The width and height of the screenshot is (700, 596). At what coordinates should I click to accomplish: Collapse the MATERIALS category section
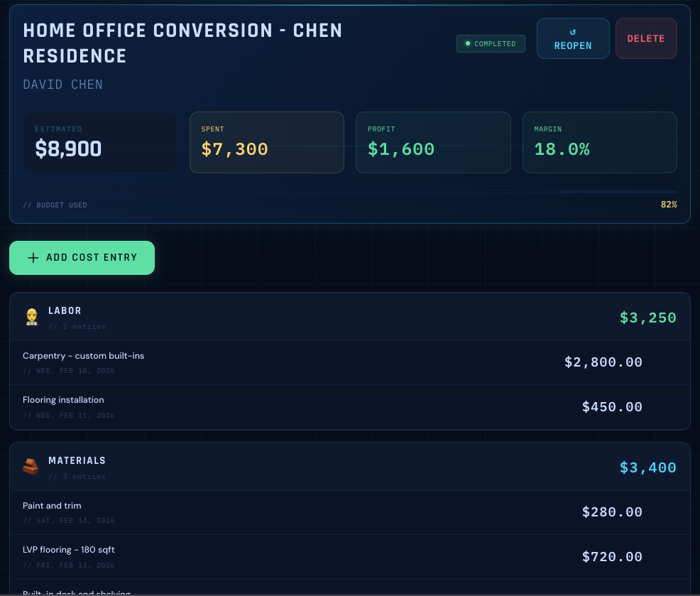point(350,467)
